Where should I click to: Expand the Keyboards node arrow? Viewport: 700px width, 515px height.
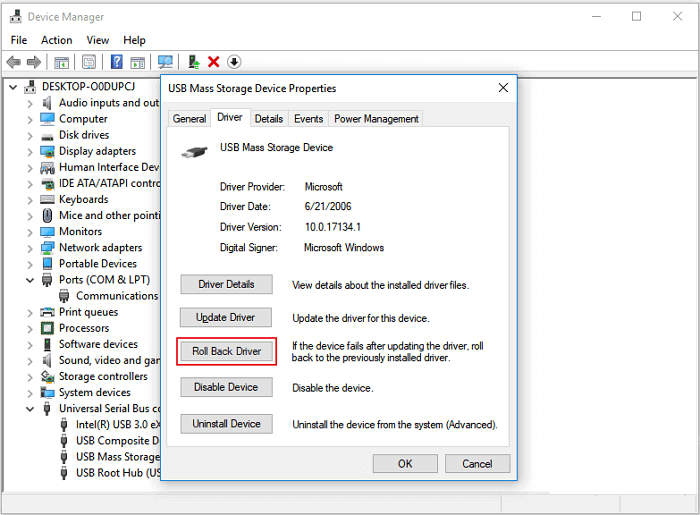click(30, 200)
